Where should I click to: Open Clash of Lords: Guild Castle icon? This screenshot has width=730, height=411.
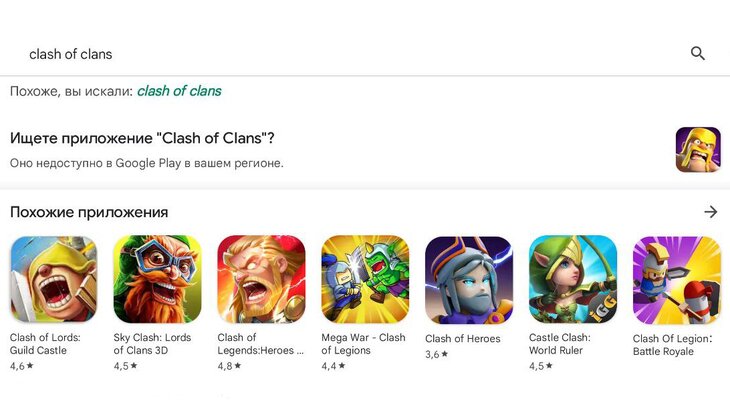[x=54, y=279]
